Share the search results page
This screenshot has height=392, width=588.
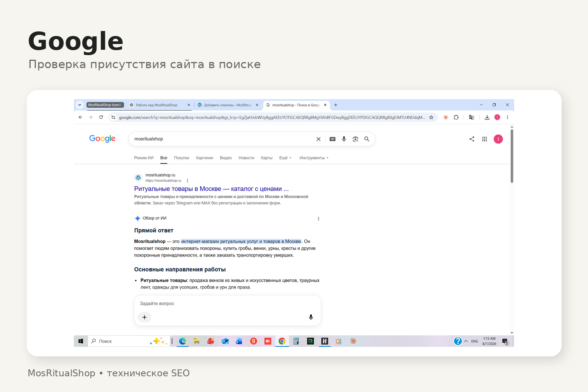472,139
